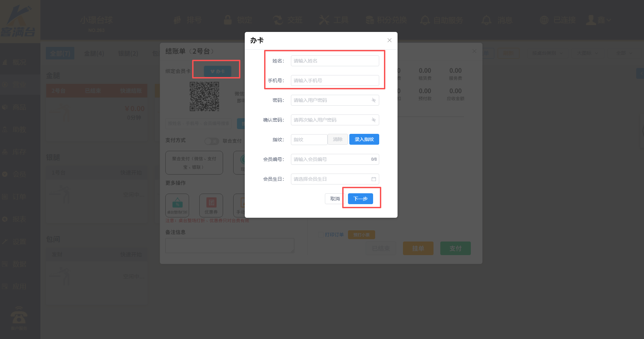Image resolution: width=644 pixels, height=339 pixels.
Task: Click the 交班 shift handover icon
Action: pyautogui.click(x=278, y=20)
